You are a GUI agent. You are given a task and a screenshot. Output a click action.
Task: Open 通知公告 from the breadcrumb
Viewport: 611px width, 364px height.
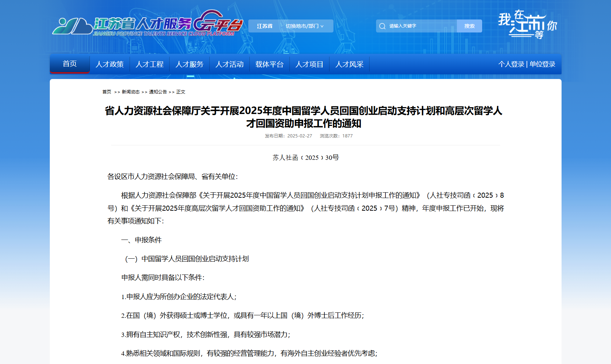(x=158, y=92)
